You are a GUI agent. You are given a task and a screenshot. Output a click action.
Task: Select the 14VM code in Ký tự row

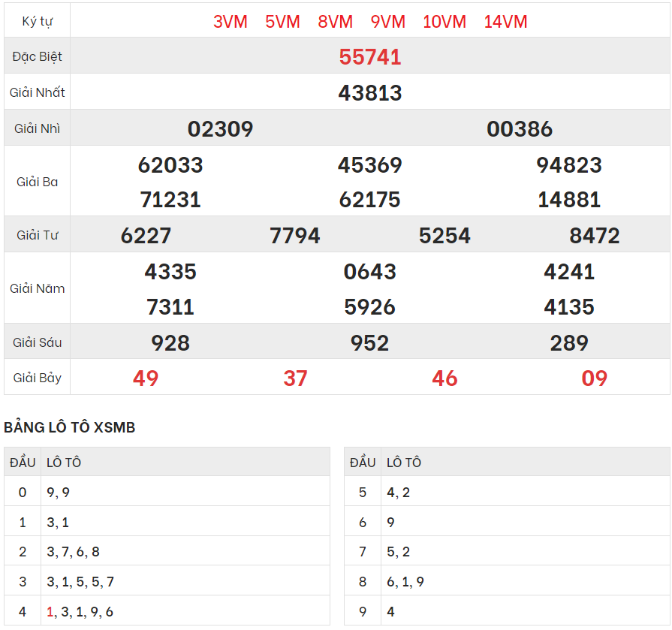pyautogui.click(x=505, y=22)
